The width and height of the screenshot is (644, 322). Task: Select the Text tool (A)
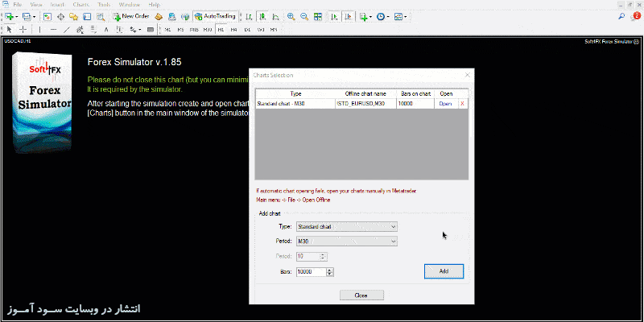coord(106,29)
